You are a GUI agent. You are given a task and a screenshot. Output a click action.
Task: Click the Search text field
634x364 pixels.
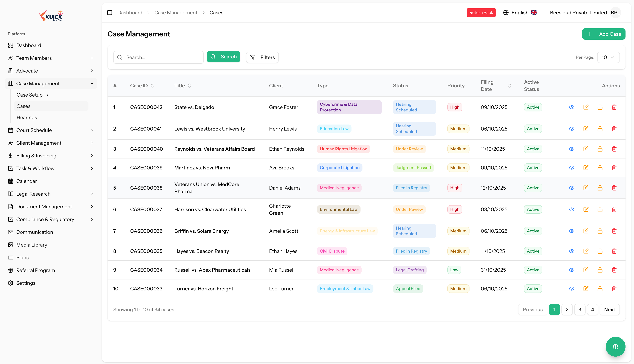pyautogui.click(x=158, y=57)
